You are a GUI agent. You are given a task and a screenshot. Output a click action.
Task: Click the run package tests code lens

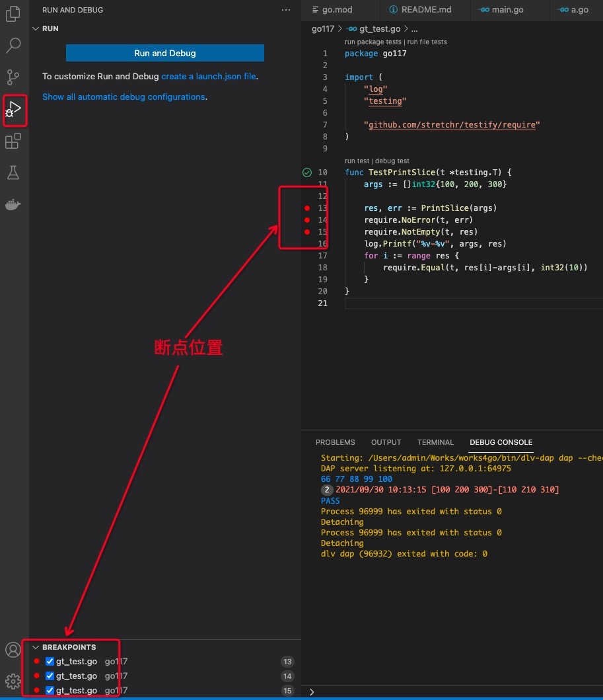(373, 42)
